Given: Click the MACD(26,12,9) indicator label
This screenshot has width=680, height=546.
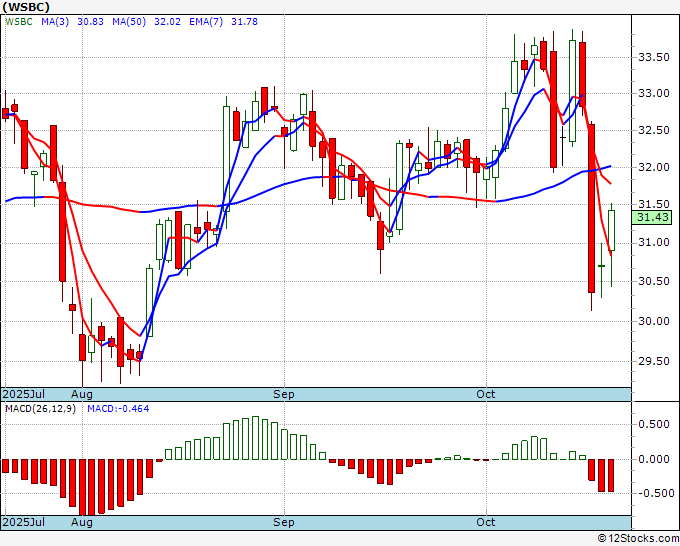Looking at the screenshot, I should pyautogui.click(x=40, y=409).
